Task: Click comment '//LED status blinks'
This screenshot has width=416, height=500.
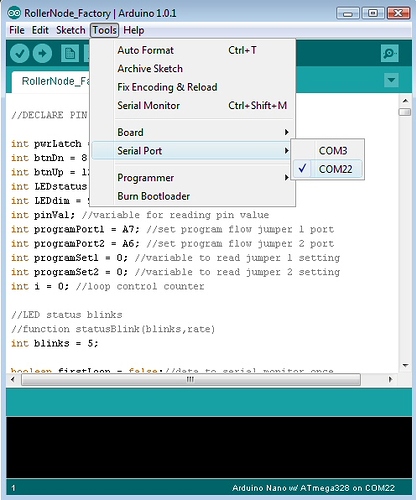Action: [x=67, y=315]
